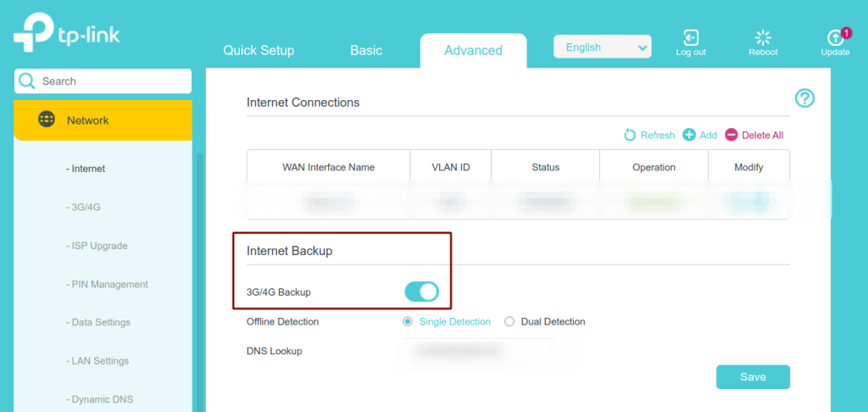Select Dual Detection radio option
Image resolution: width=868 pixels, height=412 pixels.
pyautogui.click(x=509, y=322)
